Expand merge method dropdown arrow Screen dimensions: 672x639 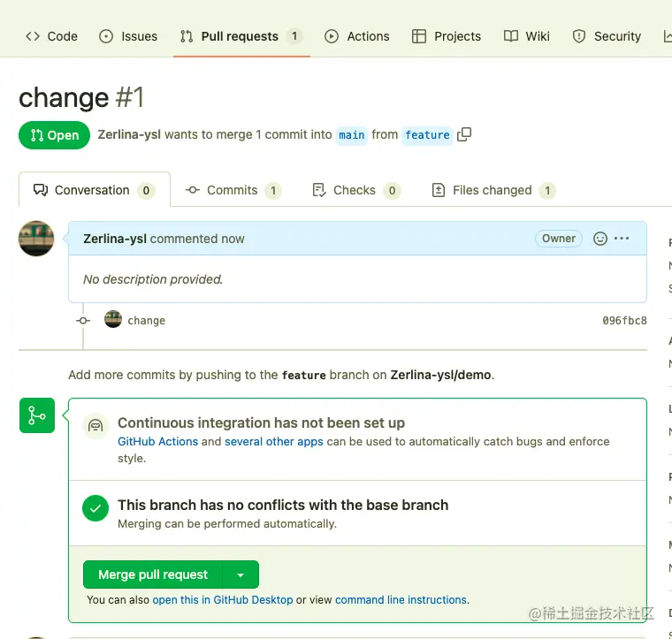tap(241, 574)
